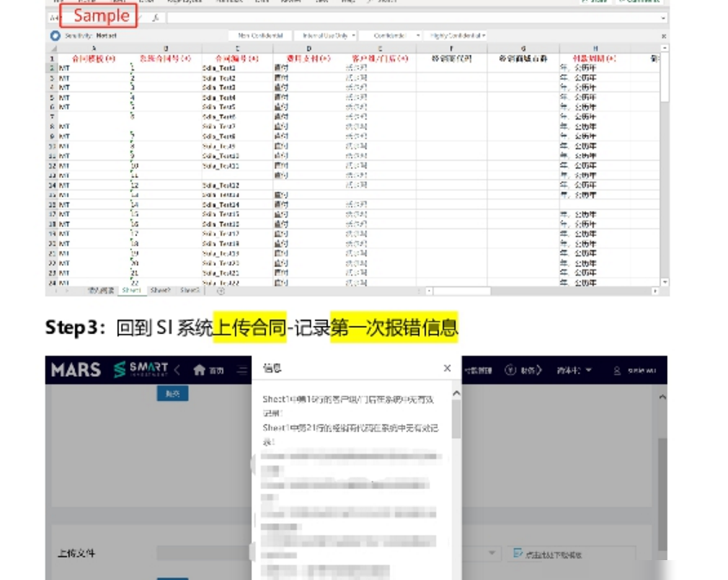
Task: Open the language dropdown in the header
Action: pos(574,370)
